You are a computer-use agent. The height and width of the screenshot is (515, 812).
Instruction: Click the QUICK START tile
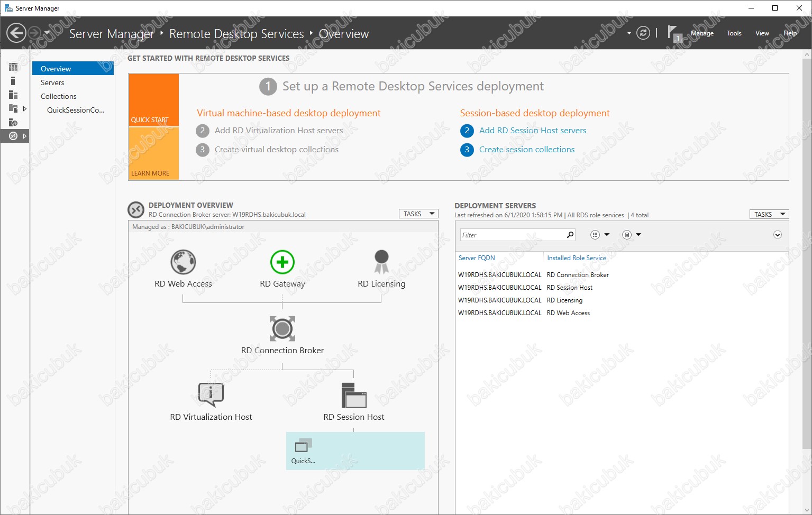click(x=153, y=100)
